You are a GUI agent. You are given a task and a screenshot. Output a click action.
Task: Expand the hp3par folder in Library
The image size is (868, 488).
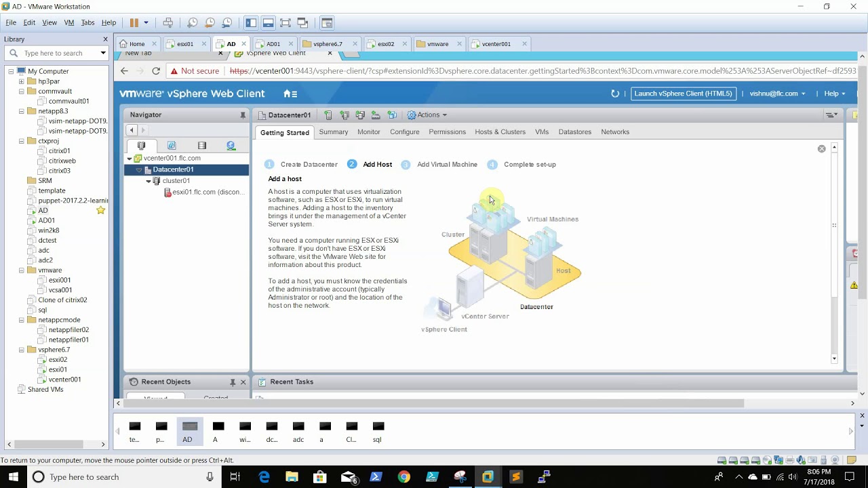click(x=22, y=81)
